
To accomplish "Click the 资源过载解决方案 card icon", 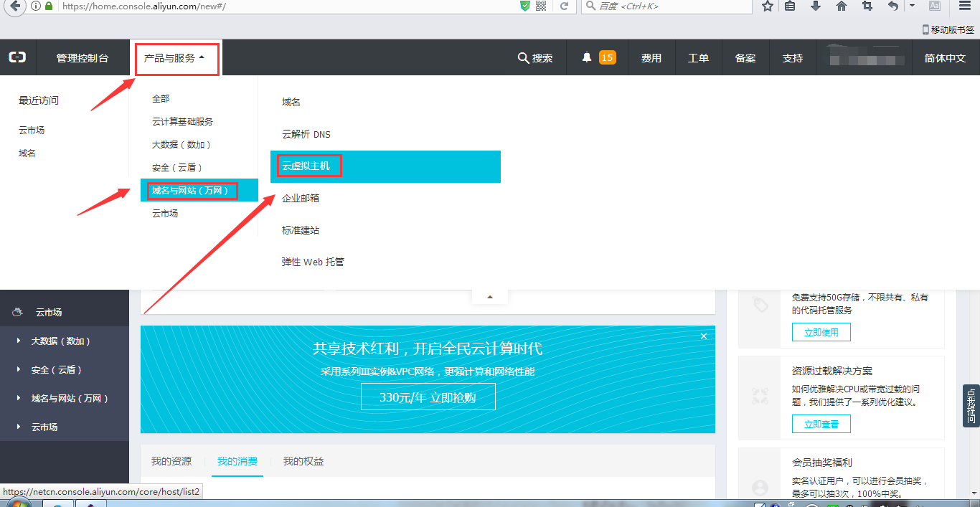I will click(x=760, y=396).
